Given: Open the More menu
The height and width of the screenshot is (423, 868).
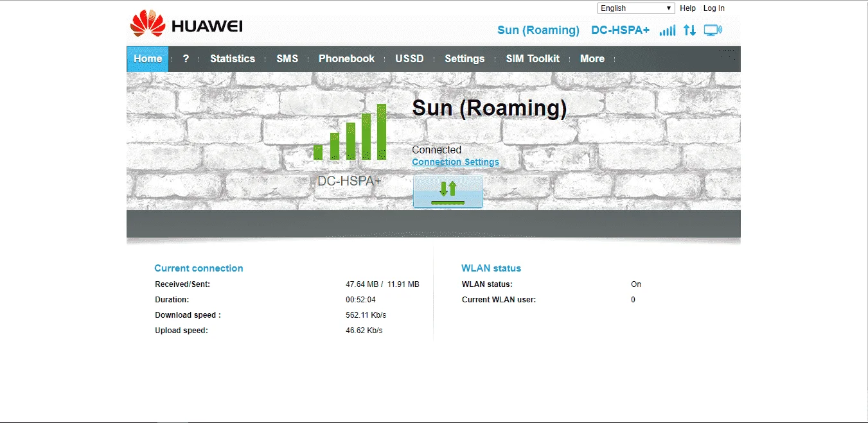Looking at the screenshot, I should (x=592, y=58).
